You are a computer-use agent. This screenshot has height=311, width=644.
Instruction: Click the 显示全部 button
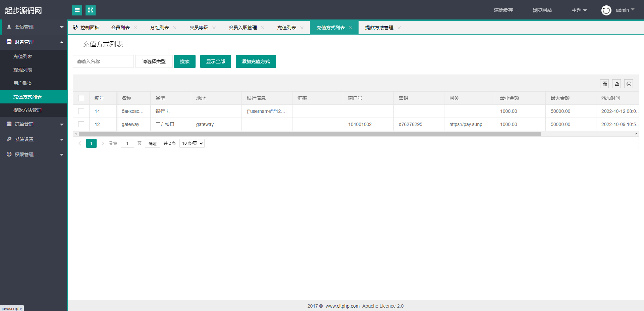click(215, 61)
